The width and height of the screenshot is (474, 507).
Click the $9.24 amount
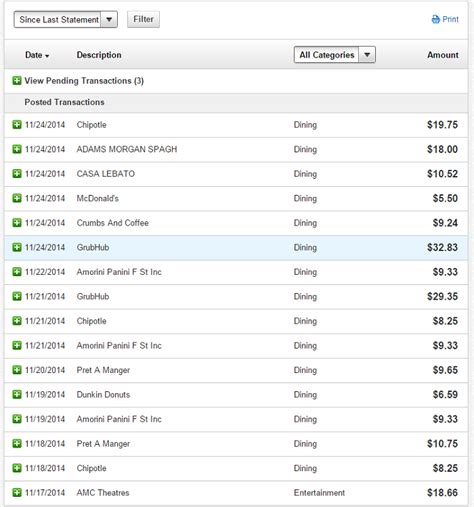tap(445, 223)
